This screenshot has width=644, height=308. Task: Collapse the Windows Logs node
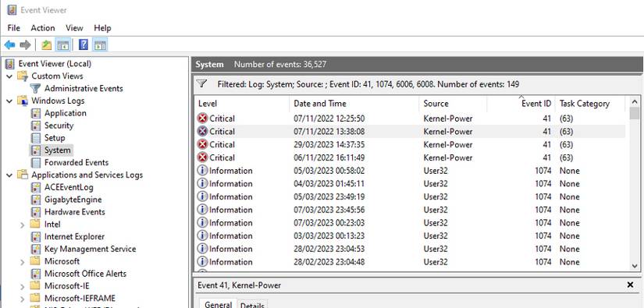(9, 101)
